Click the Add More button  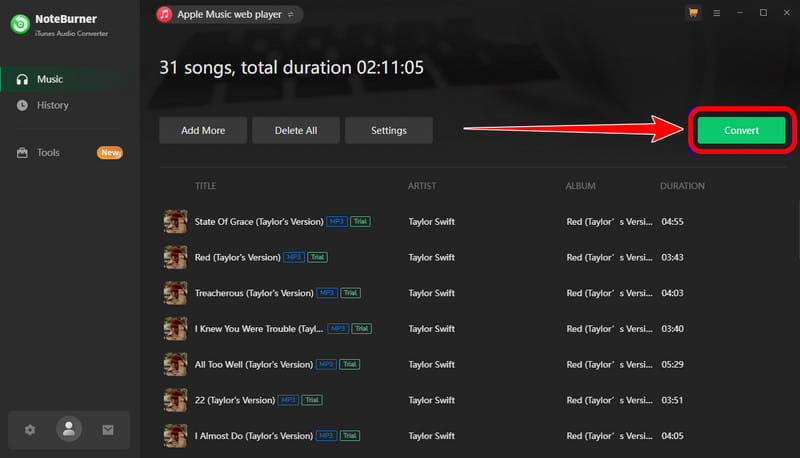(x=203, y=130)
